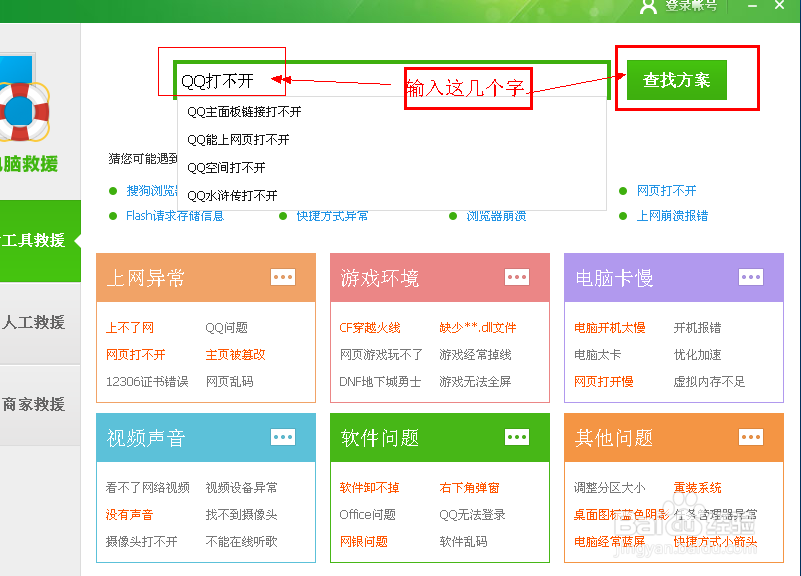Select suggestion QQ能上网页打不开
Viewport: 801px width, 576px height.
pos(238,140)
